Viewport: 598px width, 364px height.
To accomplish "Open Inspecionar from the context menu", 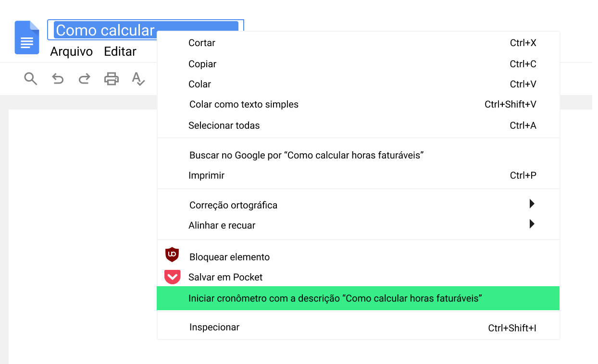I will [214, 327].
